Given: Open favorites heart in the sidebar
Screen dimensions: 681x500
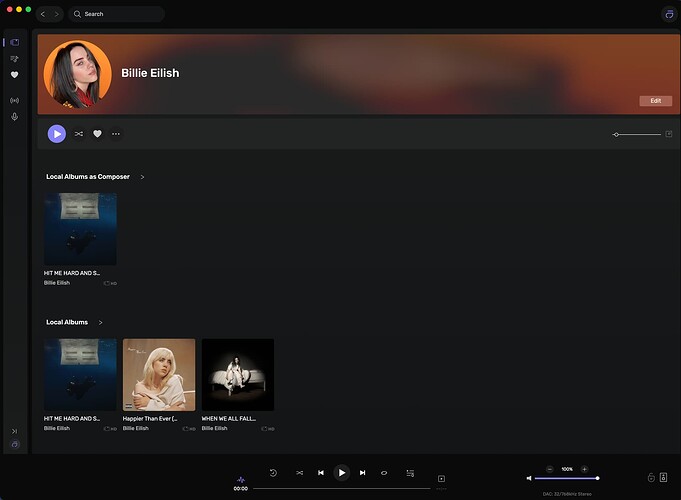Looking at the screenshot, I should coord(14,75).
